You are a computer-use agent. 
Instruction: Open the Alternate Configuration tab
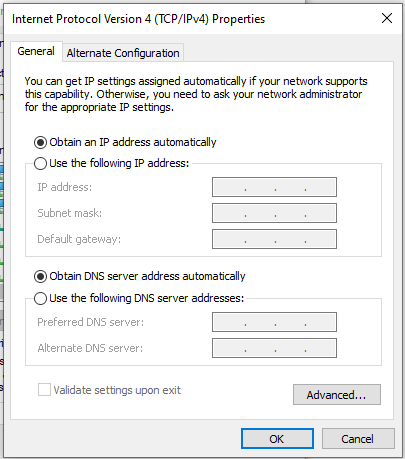pyautogui.click(x=123, y=53)
